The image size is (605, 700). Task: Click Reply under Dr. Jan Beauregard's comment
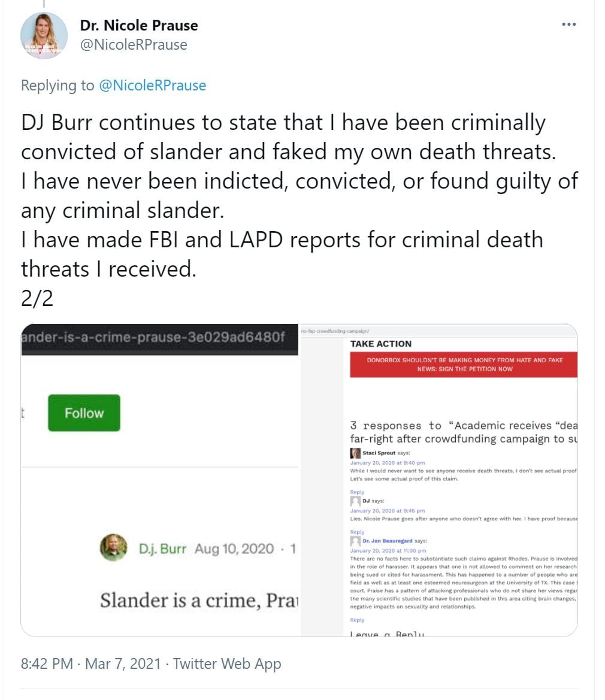[x=357, y=620]
